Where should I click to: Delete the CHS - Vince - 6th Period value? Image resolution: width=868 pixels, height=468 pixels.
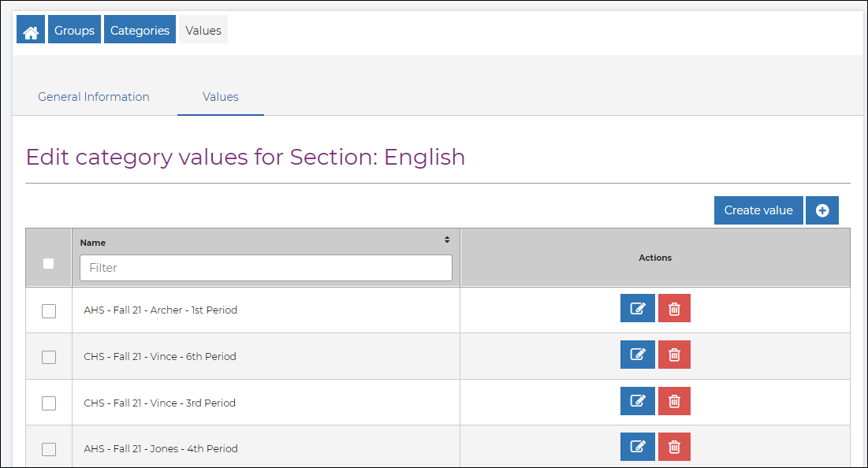[x=674, y=354]
